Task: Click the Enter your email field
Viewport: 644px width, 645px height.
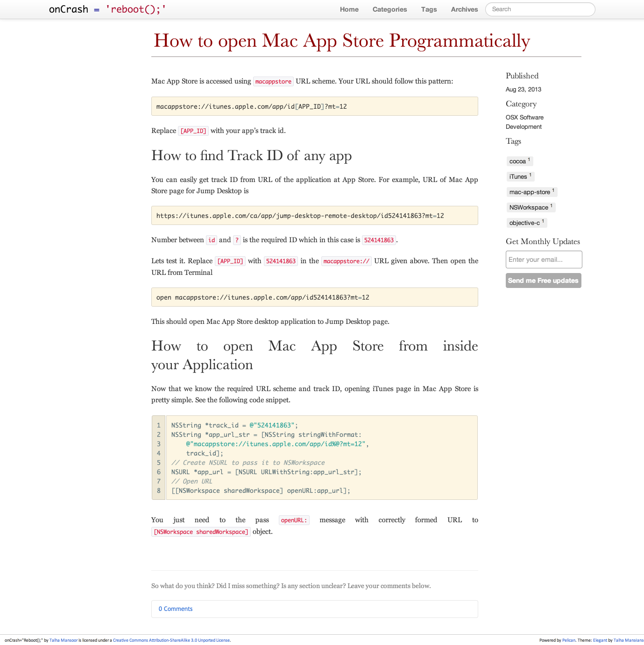Action: [544, 259]
